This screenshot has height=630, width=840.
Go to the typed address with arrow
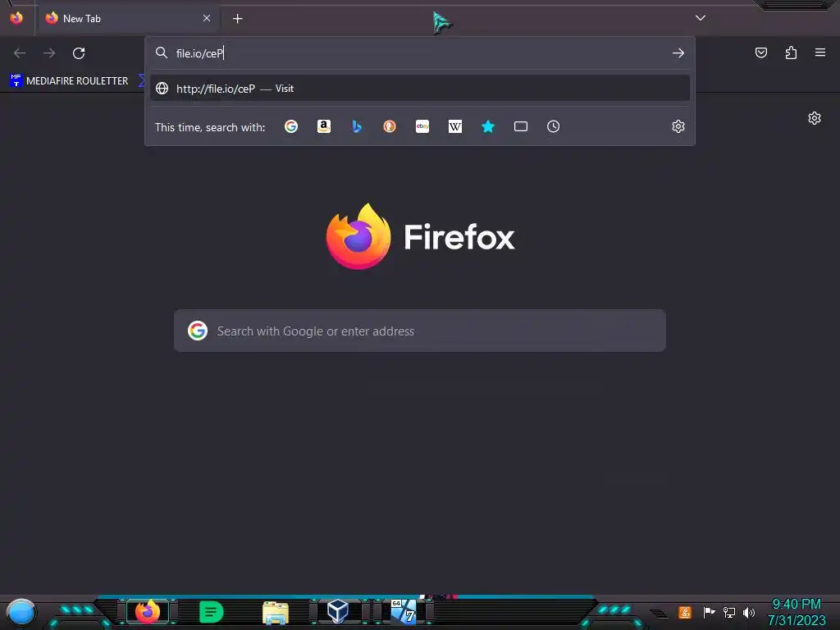point(678,53)
